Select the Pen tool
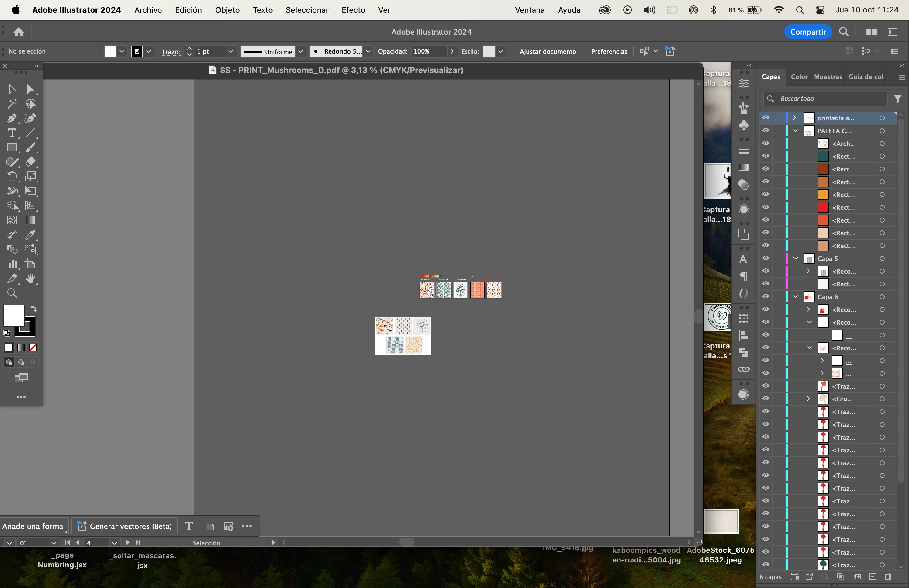The image size is (909, 588). pos(12,118)
